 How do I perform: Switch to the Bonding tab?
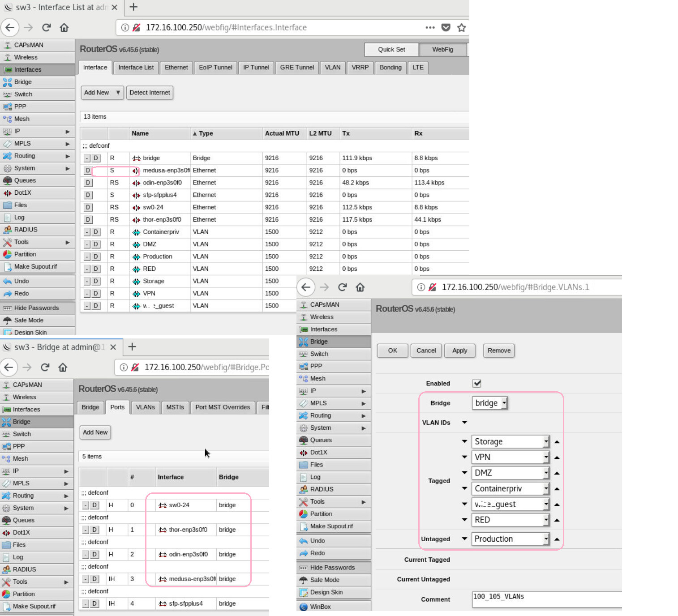(x=390, y=68)
